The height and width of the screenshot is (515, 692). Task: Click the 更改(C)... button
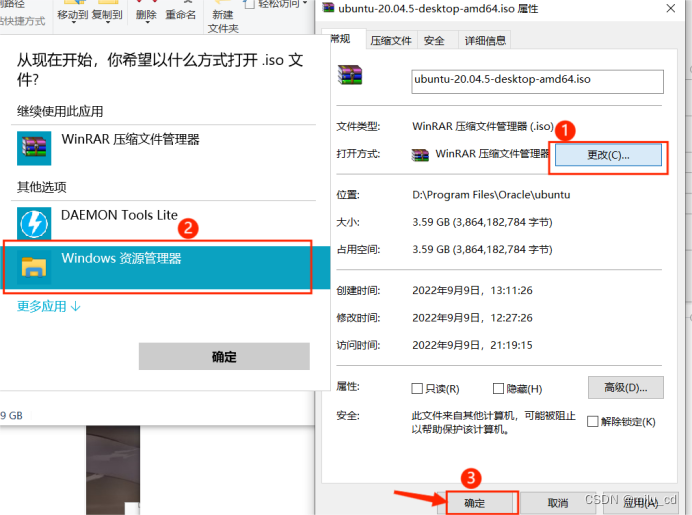[x=608, y=155]
